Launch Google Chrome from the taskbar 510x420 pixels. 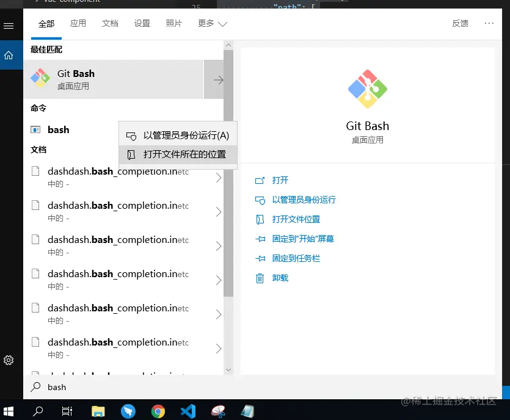click(158, 411)
